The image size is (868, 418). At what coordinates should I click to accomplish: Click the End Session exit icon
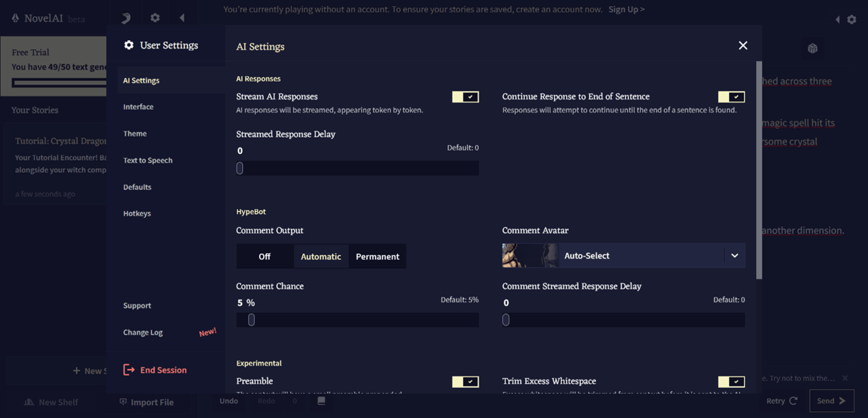[129, 370]
